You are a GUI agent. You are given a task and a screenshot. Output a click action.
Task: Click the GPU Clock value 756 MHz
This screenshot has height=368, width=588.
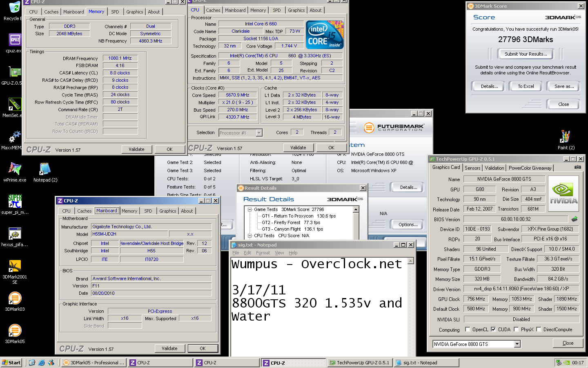476,299
